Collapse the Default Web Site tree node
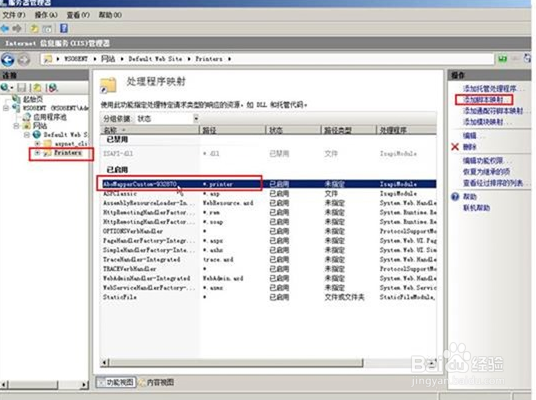This screenshot has height=400, width=536. (x=27, y=135)
